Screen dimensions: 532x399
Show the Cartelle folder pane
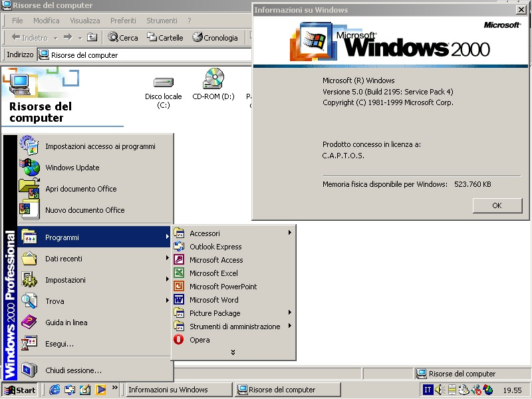165,37
